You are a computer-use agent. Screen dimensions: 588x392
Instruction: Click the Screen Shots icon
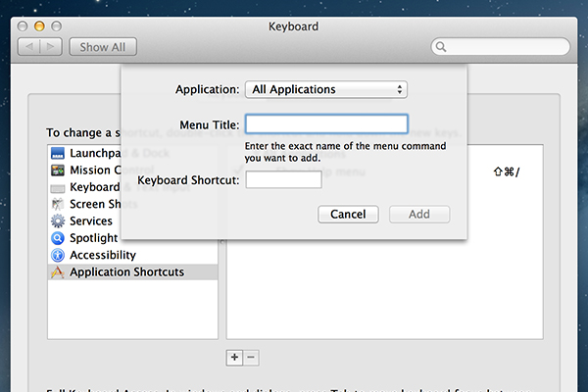[58, 204]
